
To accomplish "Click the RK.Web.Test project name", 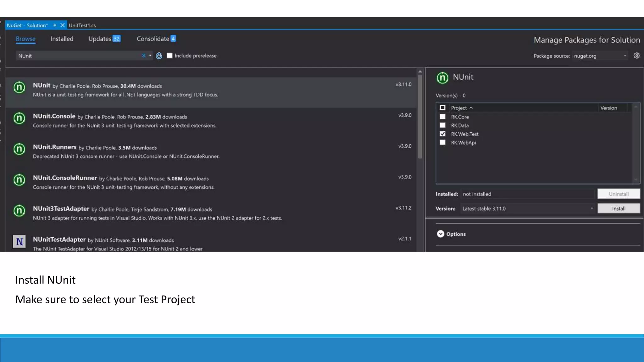I will (465, 134).
